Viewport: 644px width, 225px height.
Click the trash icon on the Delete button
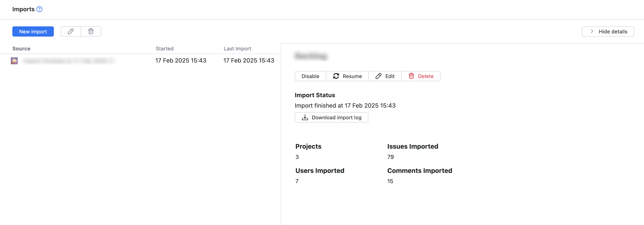[412, 76]
